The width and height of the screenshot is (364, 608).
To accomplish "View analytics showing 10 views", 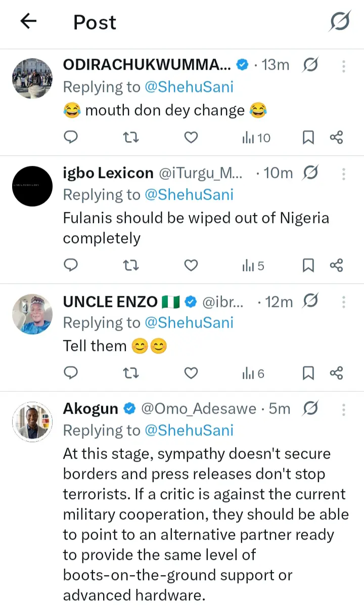I will coord(256,137).
